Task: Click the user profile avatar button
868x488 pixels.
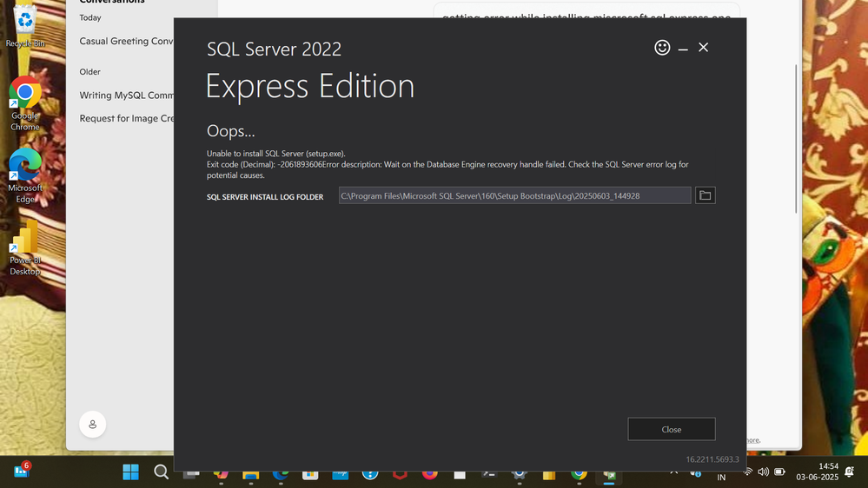Action: tap(92, 425)
